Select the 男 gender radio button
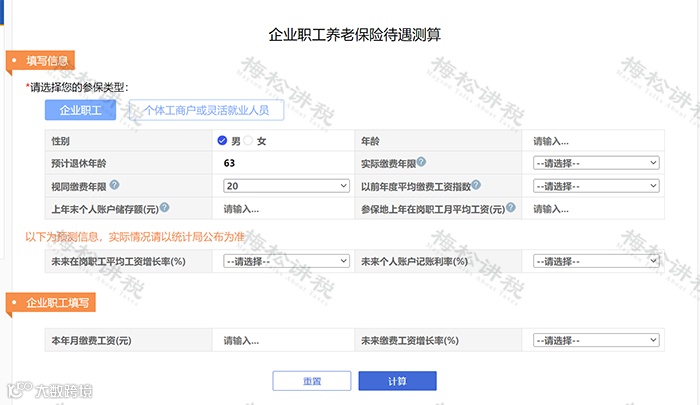This screenshot has height=405, width=700. click(222, 141)
